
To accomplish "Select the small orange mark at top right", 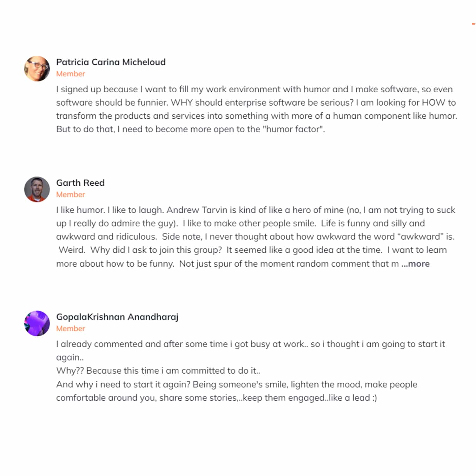I will coord(474,24).
